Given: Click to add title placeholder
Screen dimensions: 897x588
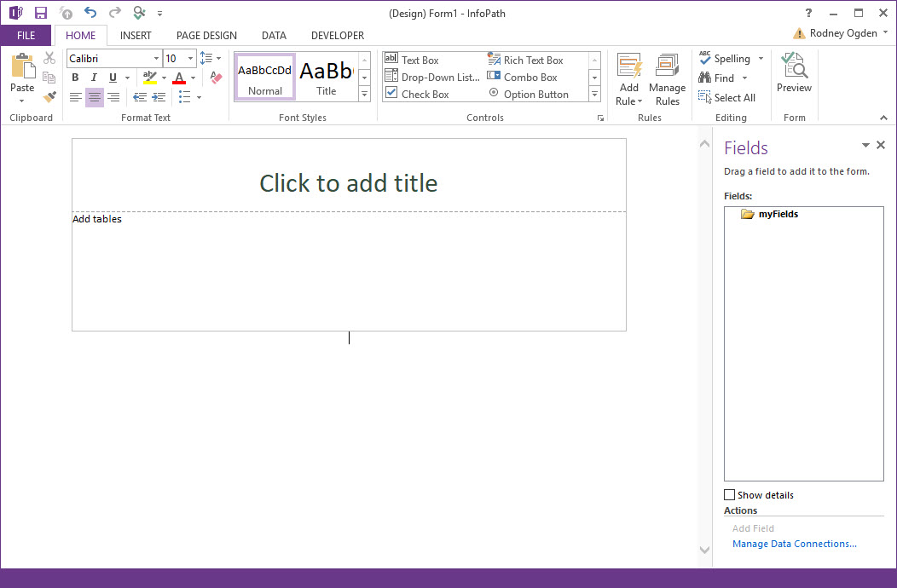Looking at the screenshot, I should click(349, 183).
